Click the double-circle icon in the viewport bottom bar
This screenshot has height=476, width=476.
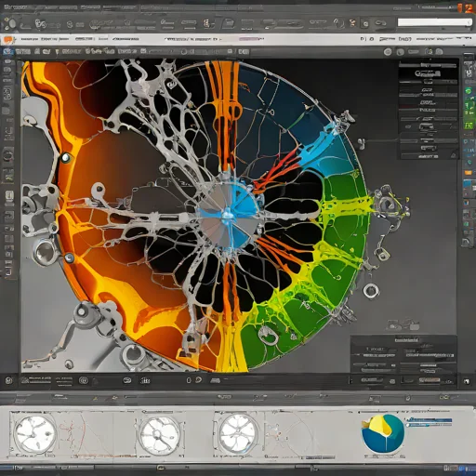(x=84, y=380)
